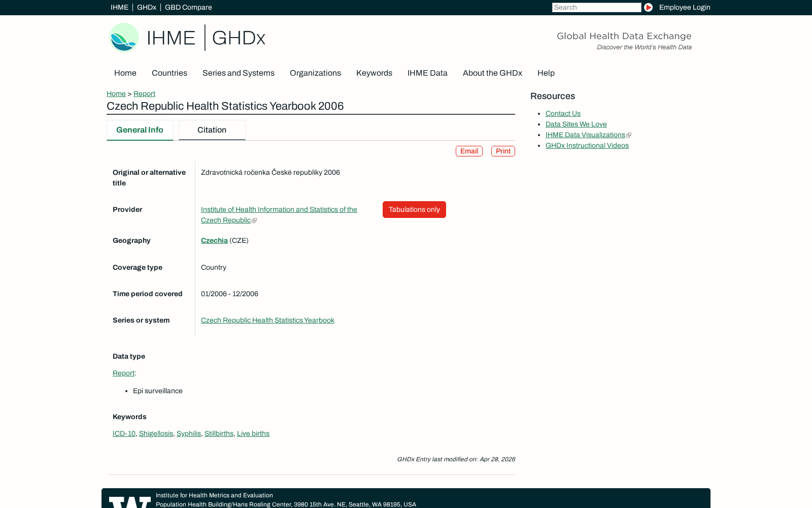Viewport: 812px width, 508px height.
Task: Open the GHDx link in top bar
Action: [x=147, y=7]
